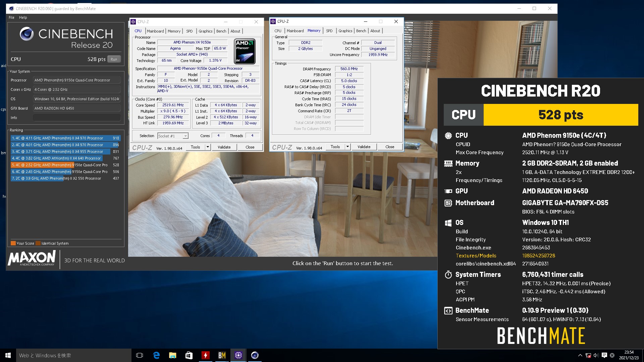Open Graphics tab in CPU window
This screenshot has height=362, width=644.
pos(205,31)
